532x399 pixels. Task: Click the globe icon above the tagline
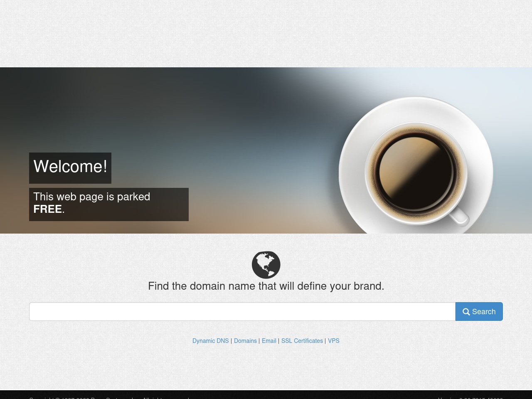tap(266, 265)
